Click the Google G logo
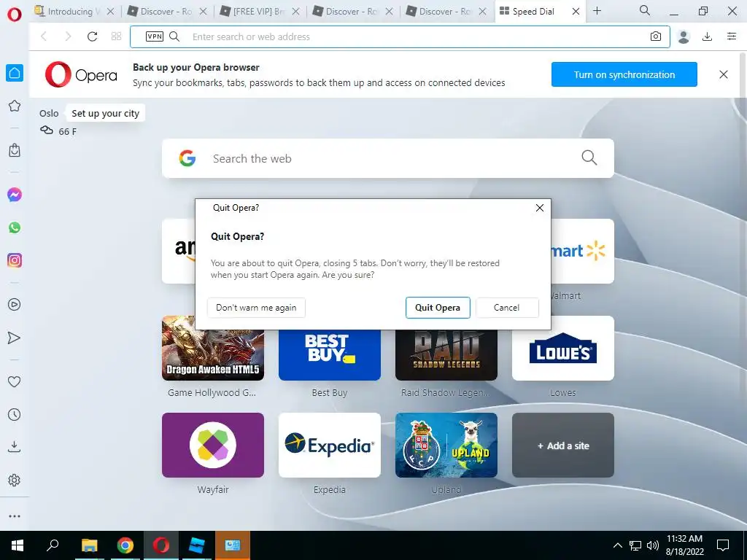The height and width of the screenshot is (560, 747). click(x=187, y=158)
